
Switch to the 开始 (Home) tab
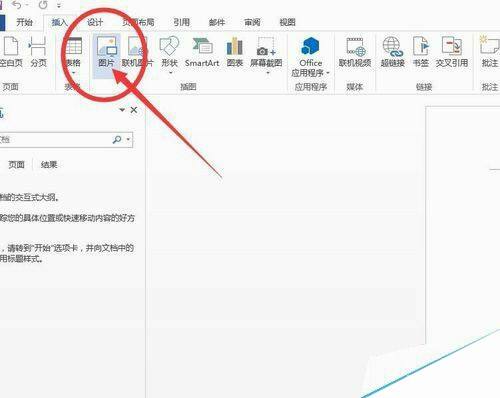(x=25, y=22)
